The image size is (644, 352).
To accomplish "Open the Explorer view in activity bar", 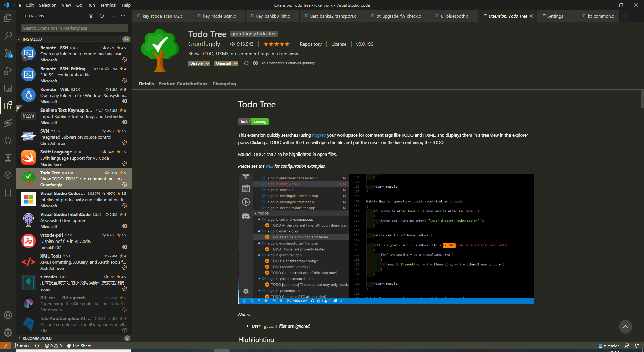I will [x=8, y=18].
